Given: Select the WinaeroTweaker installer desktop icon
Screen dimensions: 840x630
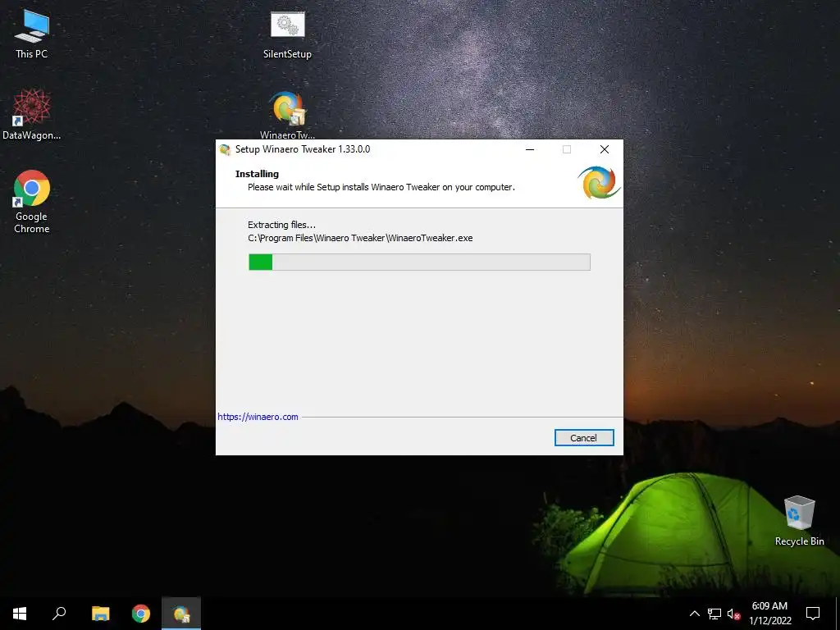Looking at the screenshot, I should click(287, 115).
